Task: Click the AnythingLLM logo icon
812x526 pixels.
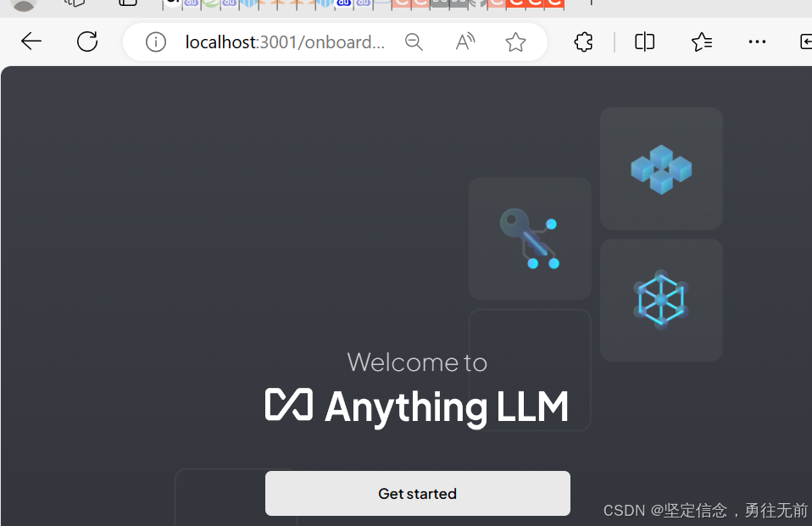Action: [289, 404]
